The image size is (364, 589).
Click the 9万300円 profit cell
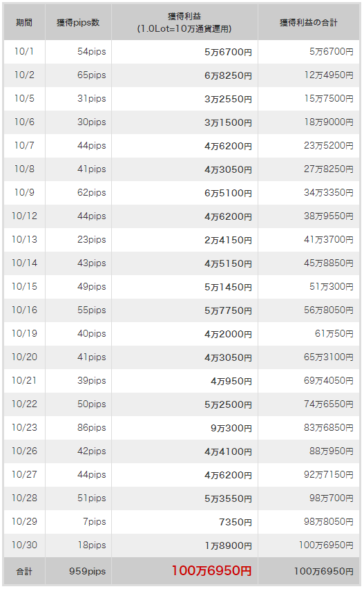(x=184, y=427)
